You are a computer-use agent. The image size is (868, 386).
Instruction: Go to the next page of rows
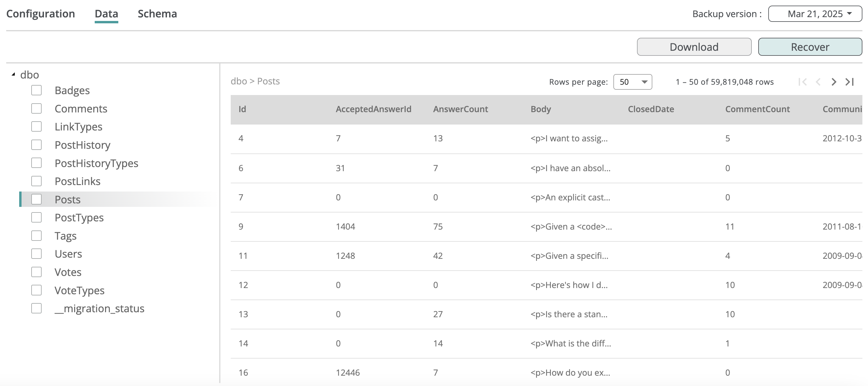click(x=834, y=82)
